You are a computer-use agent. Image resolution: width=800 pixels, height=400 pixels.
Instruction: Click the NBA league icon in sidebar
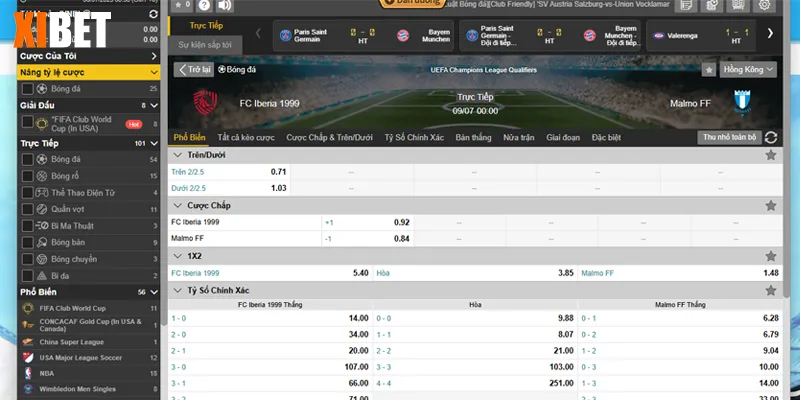pyautogui.click(x=28, y=371)
